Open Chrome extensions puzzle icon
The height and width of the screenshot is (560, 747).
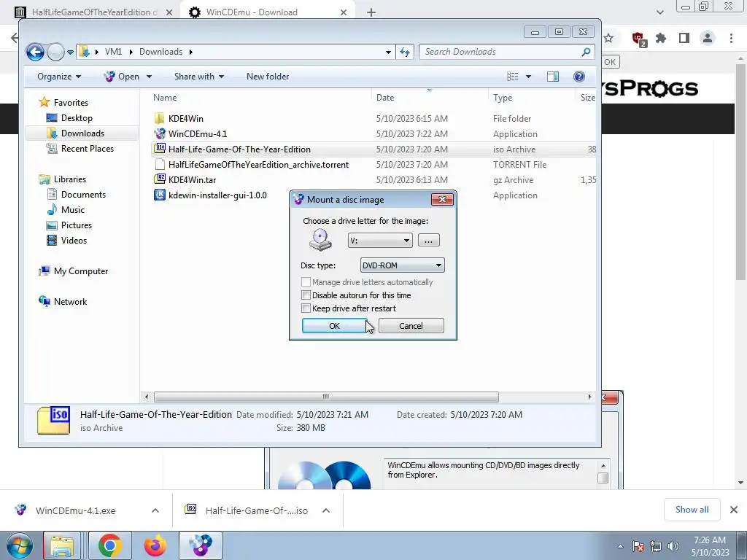pos(661,38)
